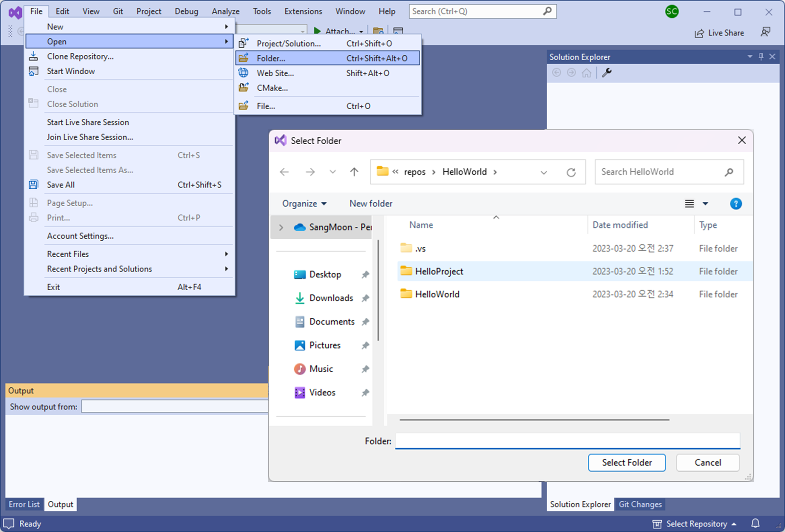785x532 pixels.
Task: Click the Start Window icon
Action: (x=34, y=71)
